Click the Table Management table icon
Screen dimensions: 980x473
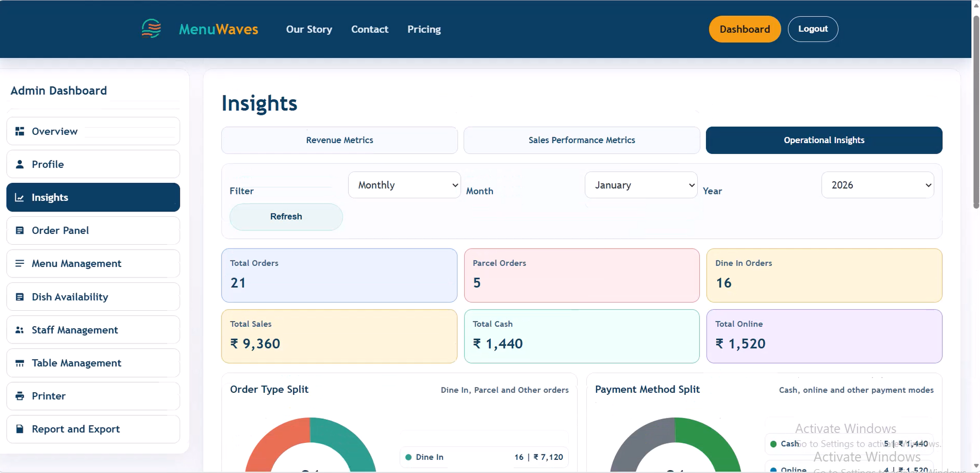(20, 363)
